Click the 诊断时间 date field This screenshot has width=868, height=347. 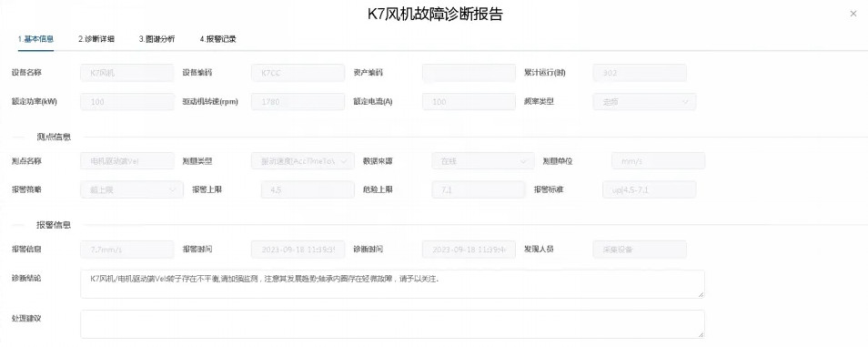click(x=469, y=250)
